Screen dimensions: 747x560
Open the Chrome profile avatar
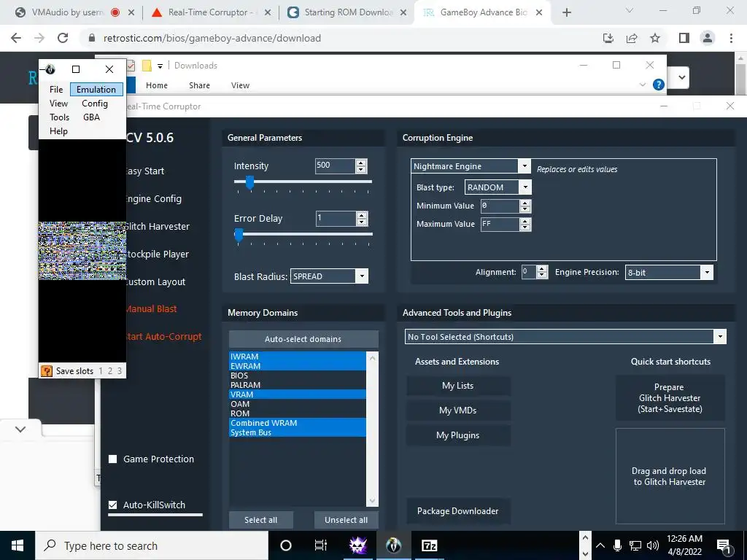(x=708, y=38)
